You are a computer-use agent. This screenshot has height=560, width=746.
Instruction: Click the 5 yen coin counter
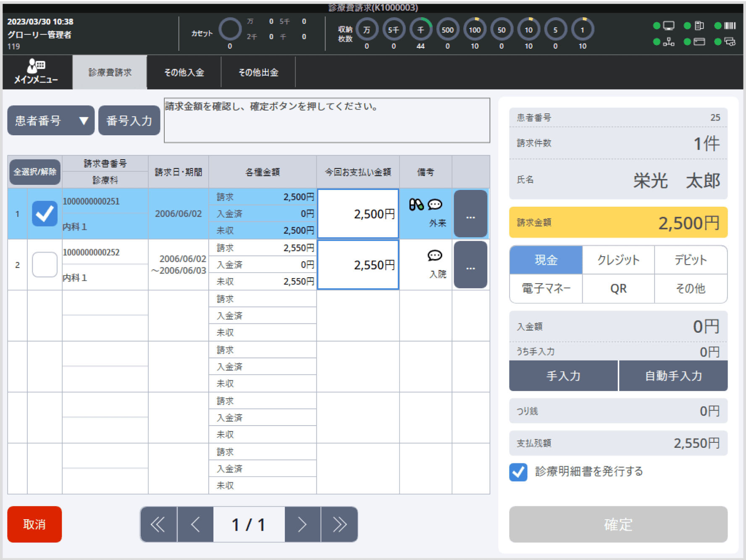click(555, 29)
